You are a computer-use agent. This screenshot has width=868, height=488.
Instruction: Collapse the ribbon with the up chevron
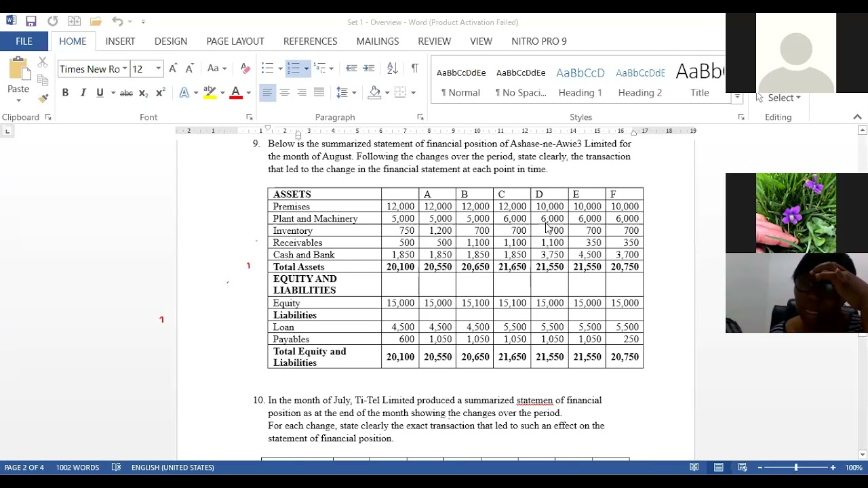click(x=857, y=117)
